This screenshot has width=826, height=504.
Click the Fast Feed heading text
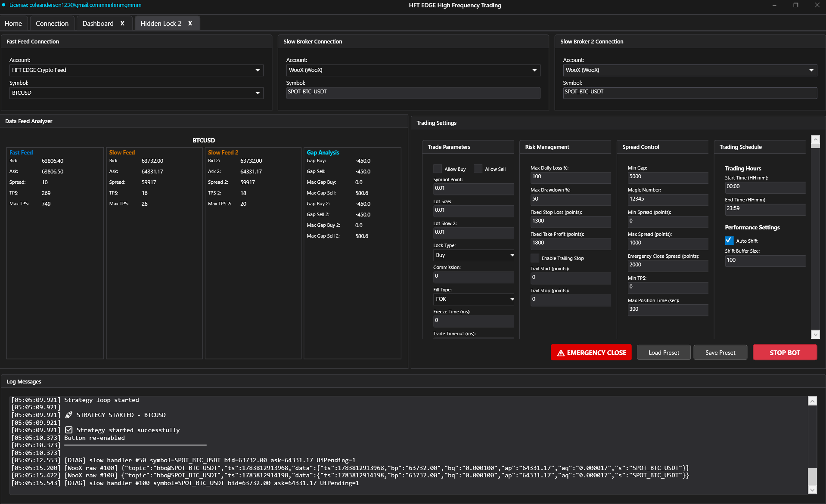(x=21, y=152)
